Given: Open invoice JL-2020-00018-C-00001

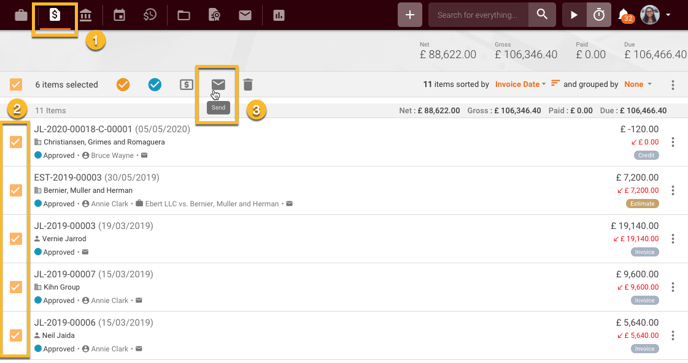Looking at the screenshot, I should 83,129.
